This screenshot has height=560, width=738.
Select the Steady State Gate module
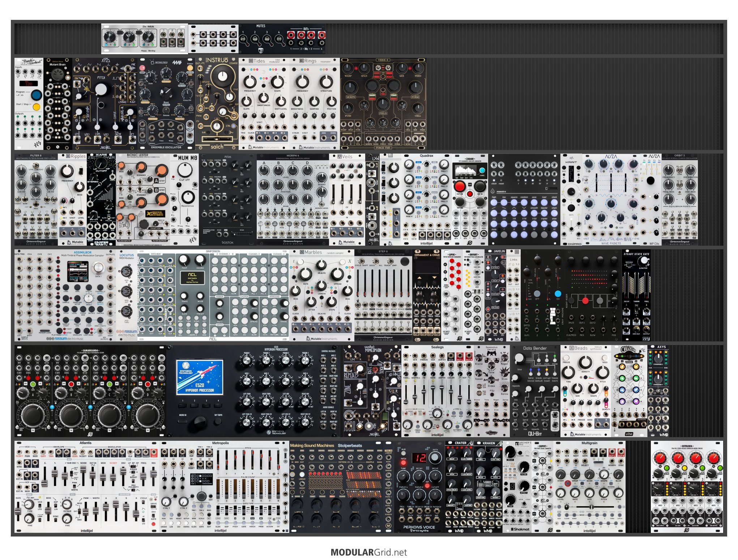coord(636,295)
